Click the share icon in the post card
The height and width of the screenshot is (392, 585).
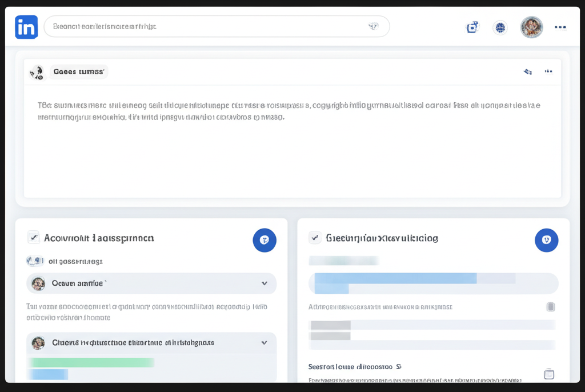[527, 71]
